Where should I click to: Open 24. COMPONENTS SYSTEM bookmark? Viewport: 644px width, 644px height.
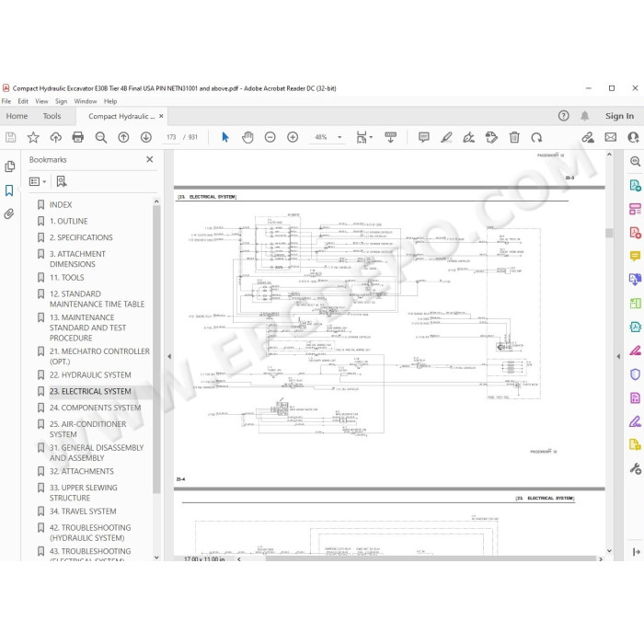click(96, 408)
